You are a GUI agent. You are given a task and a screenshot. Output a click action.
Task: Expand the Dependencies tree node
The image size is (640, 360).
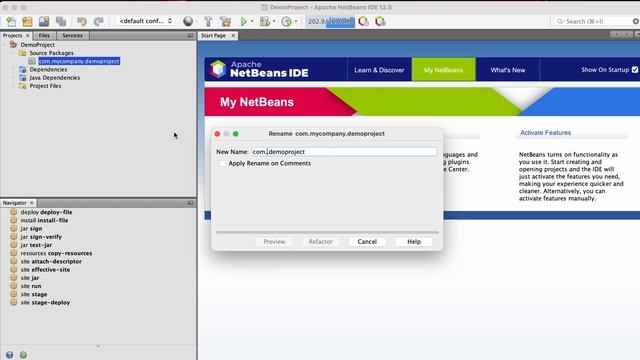point(13,69)
